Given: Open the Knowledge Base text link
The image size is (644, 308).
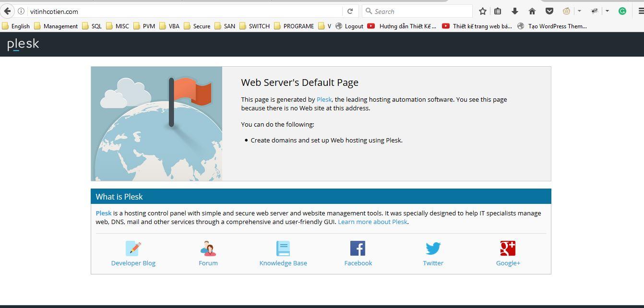Looking at the screenshot, I should coord(283,263).
